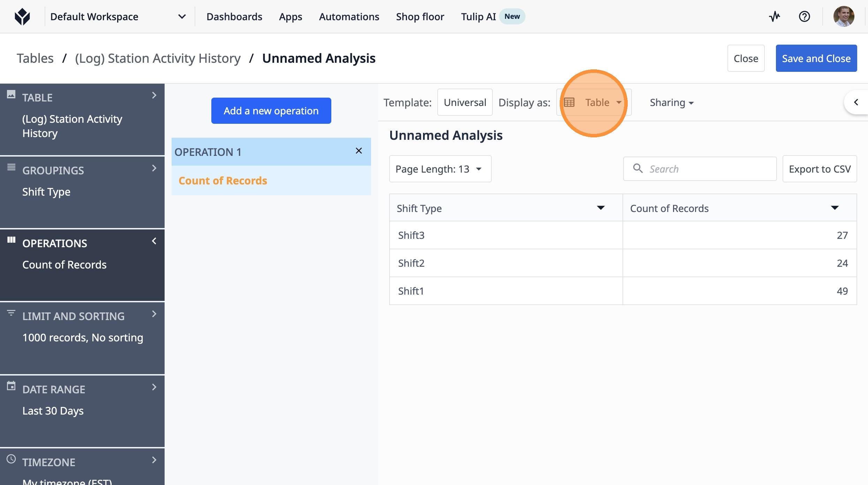The width and height of the screenshot is (868, 485).
Task: Click the user profile avatar
Action: coord(843,16)
